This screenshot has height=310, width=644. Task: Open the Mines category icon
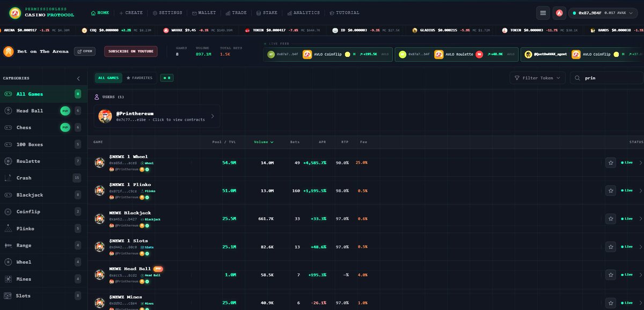[8, 279]
